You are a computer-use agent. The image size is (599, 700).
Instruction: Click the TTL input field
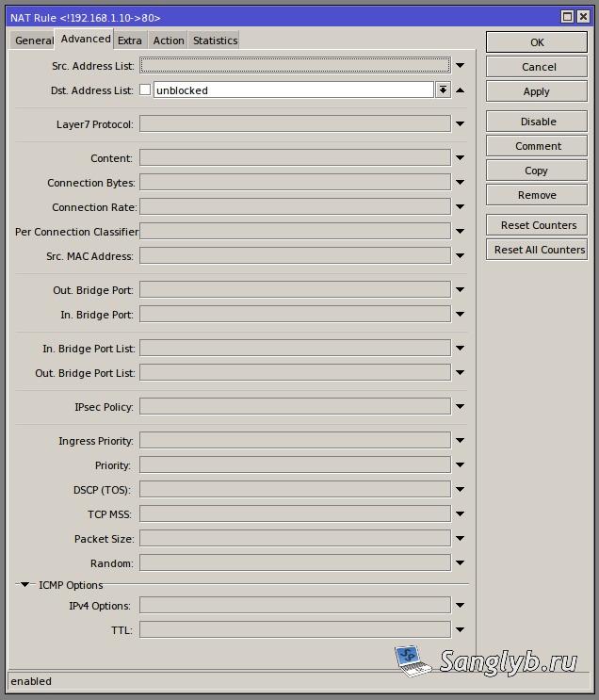295,630
